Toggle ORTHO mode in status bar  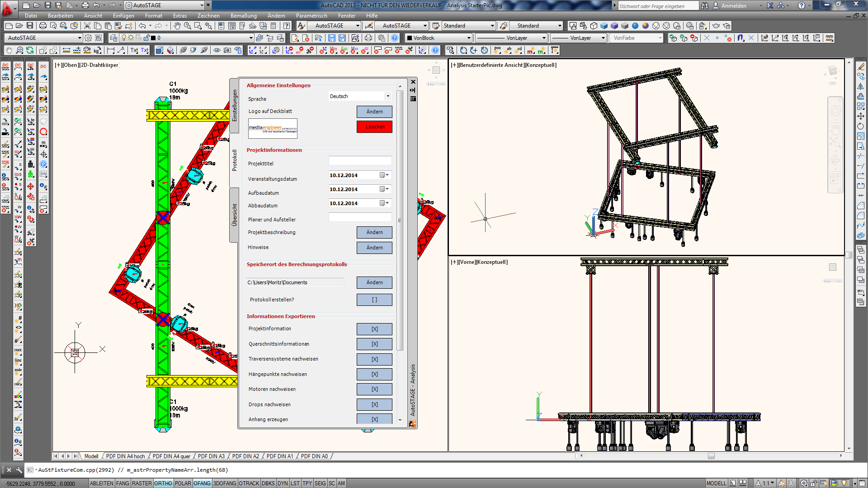pyautogui.click(x=163, y=483)
